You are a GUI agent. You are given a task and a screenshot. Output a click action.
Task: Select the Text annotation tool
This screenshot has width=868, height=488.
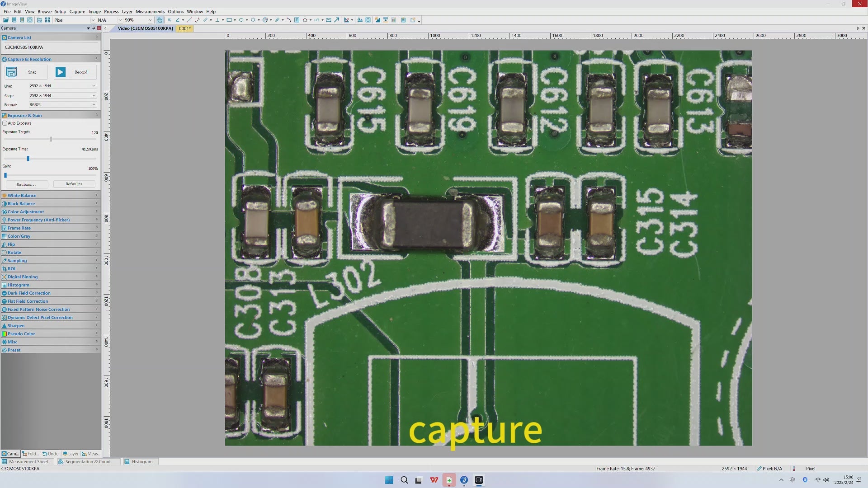[x=297, y=20]
